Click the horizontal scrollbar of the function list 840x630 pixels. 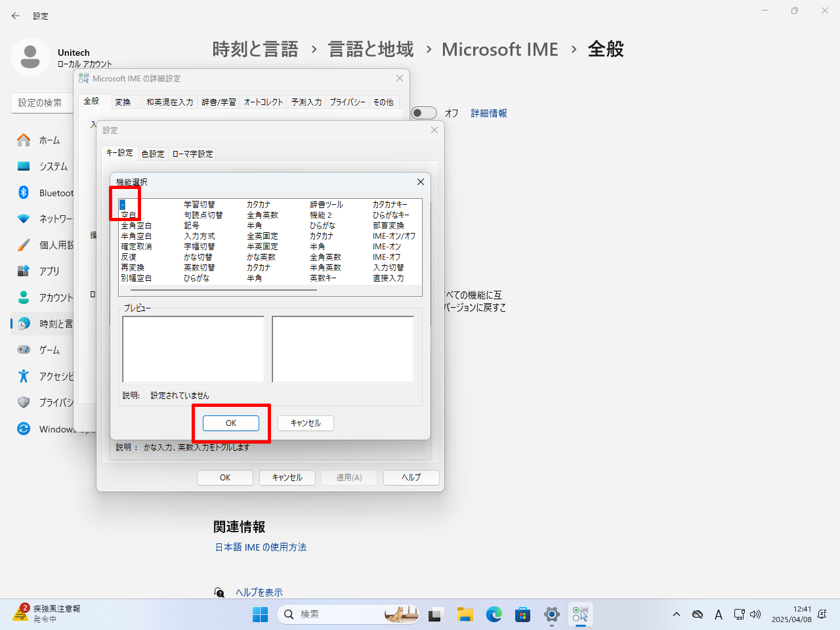[x=223, y=289]
